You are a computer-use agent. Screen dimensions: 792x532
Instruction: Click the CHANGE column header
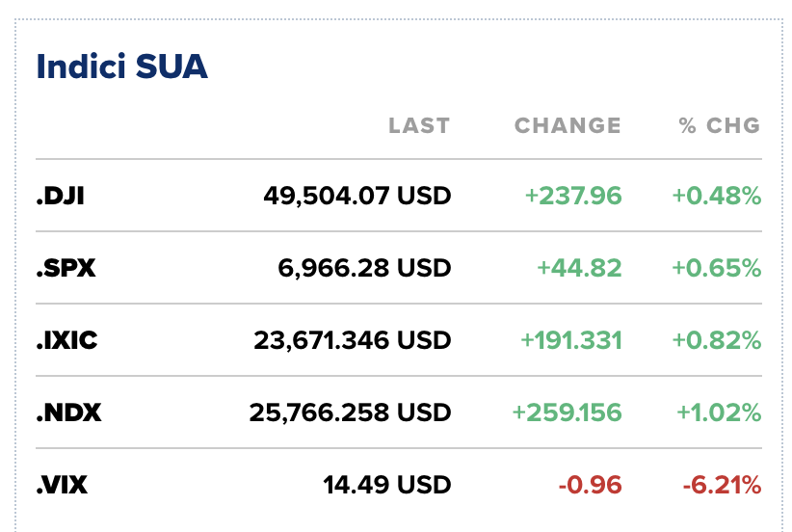click(568, 125)
